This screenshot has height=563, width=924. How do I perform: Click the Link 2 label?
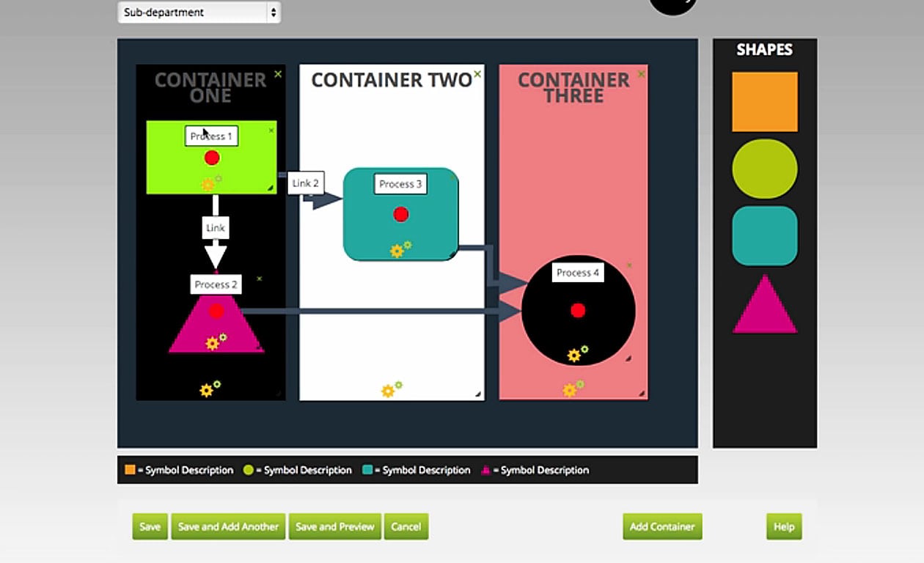coord(305,183)
